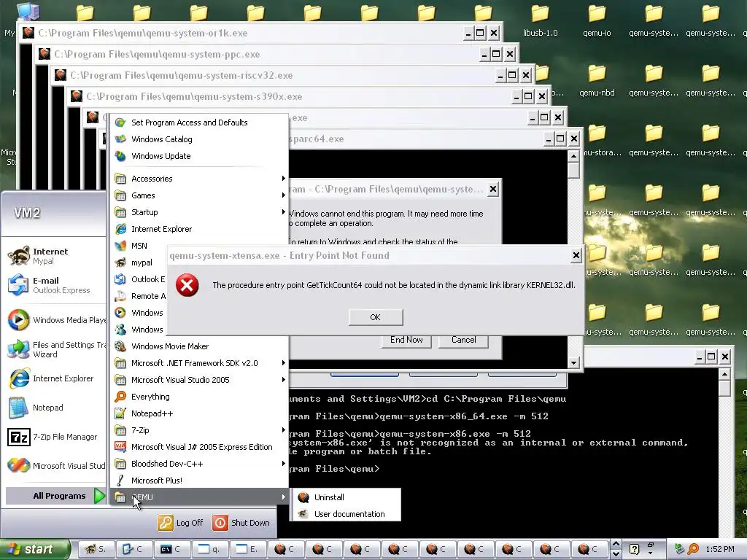Select the highlighted QEMU program group

click(200, 497)
